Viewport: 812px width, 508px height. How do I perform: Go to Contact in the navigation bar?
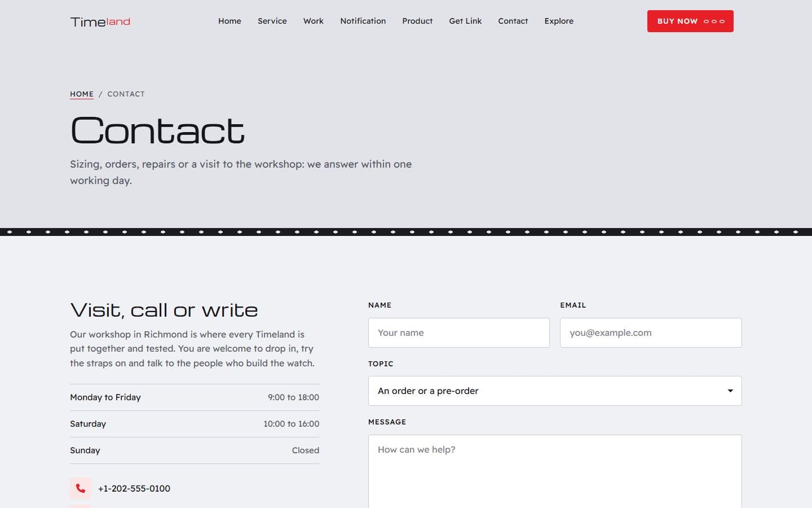513,21
